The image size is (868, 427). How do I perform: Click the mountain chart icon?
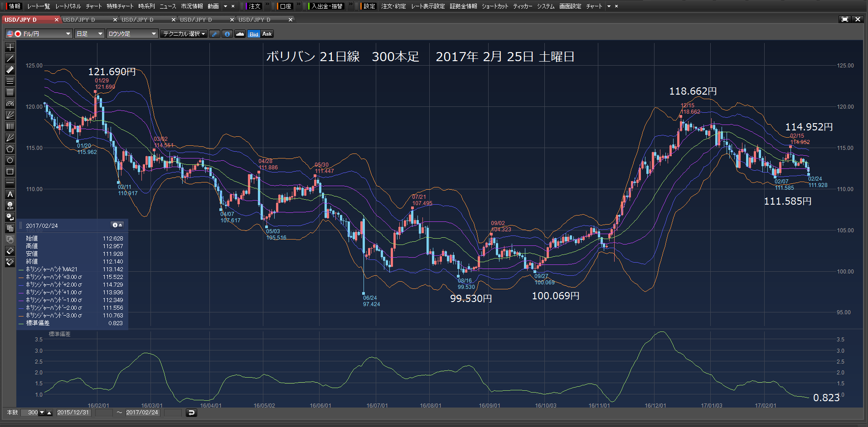click(240, 34)
